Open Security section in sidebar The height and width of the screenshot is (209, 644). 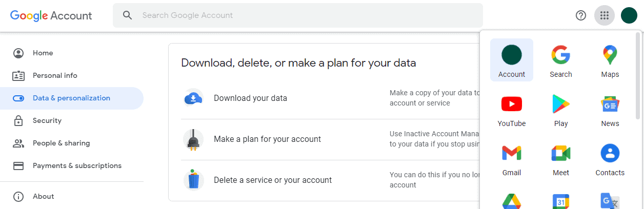pyautogui.click(x=72, y=121)
